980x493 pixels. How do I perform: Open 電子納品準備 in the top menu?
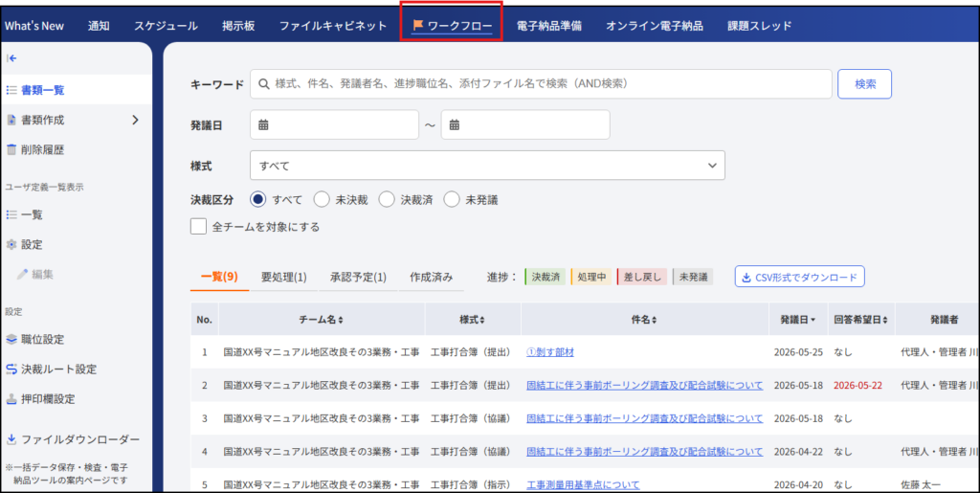click(x=549, y=26)
